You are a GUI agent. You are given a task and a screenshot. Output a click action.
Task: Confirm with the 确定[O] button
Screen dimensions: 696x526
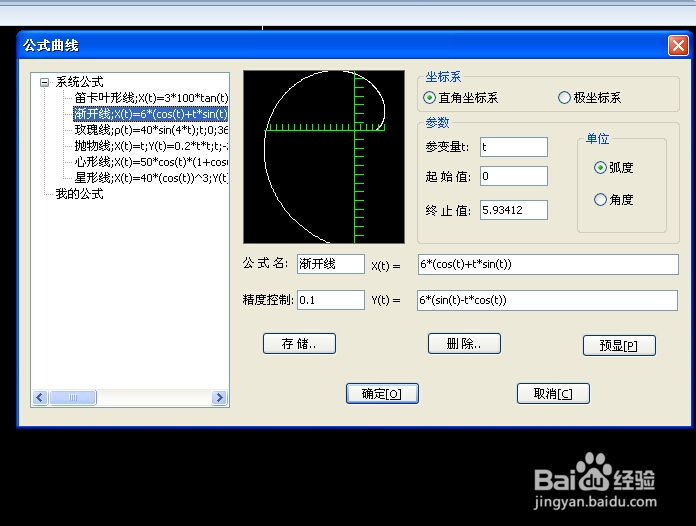pos(382,394)
